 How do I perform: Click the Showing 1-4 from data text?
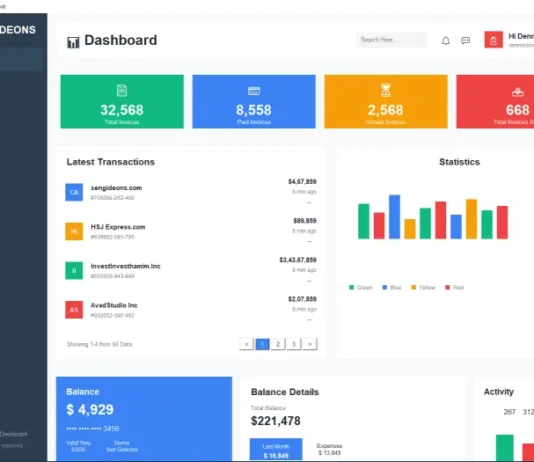[99, 344]
